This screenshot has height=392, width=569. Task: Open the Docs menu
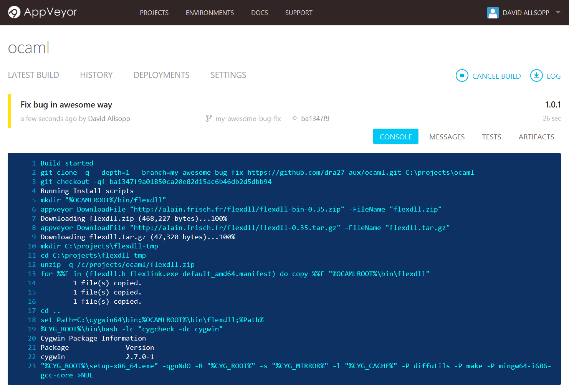coord(260,13)
